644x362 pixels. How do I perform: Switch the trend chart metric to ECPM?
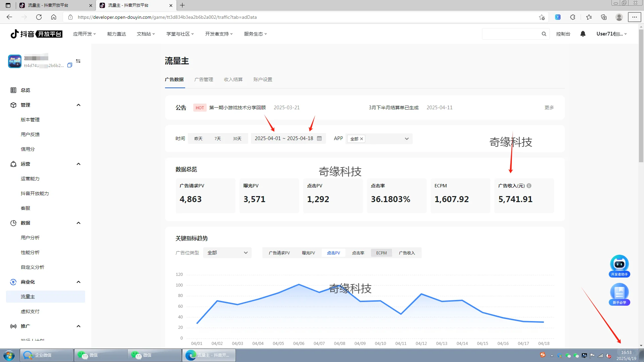[x=381, y=253]
